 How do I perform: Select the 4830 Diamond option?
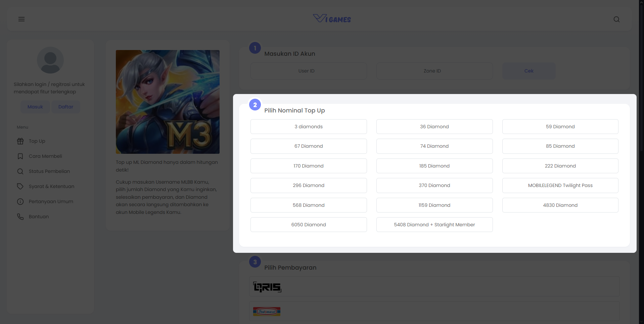pyautogui.click(x=560, y=205)
